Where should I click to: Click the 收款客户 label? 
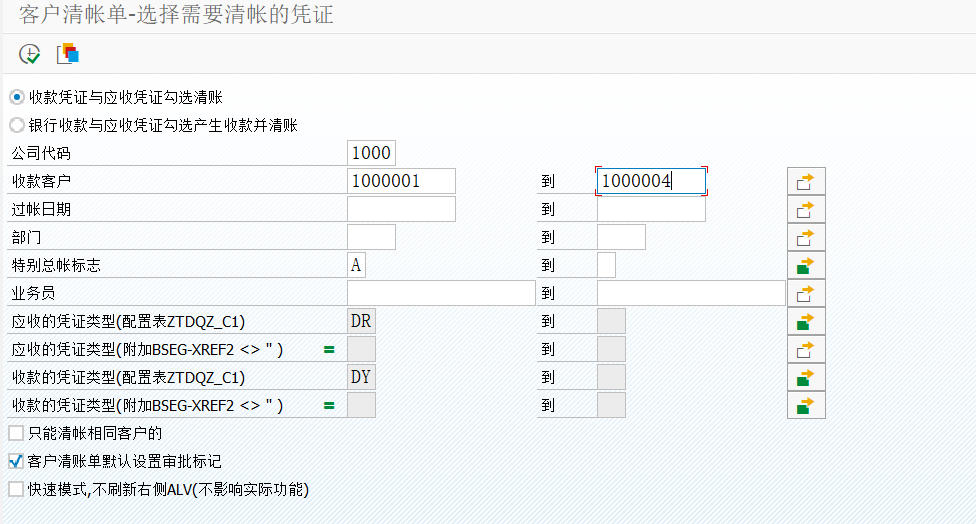[x=41, y=181]
